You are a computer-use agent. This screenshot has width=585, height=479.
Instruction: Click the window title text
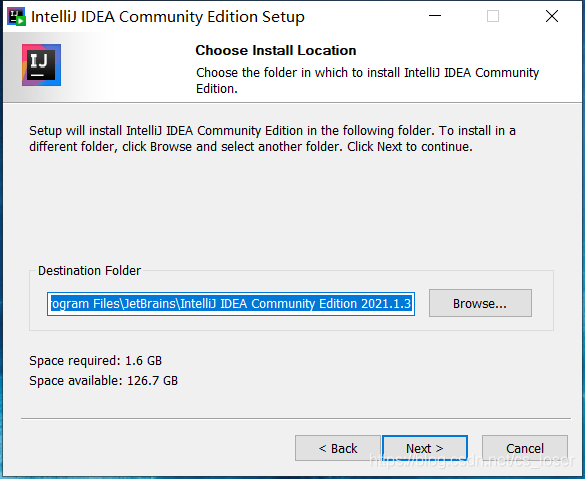168,17
